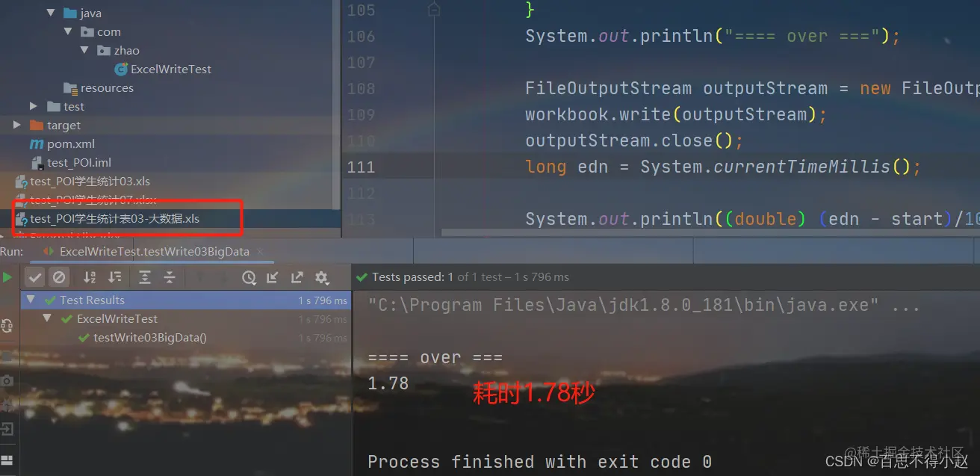Image resolution: width=980 pixels, height=476 pixels.
Task: Click line number 111 in the gutter
Action: 361,167
